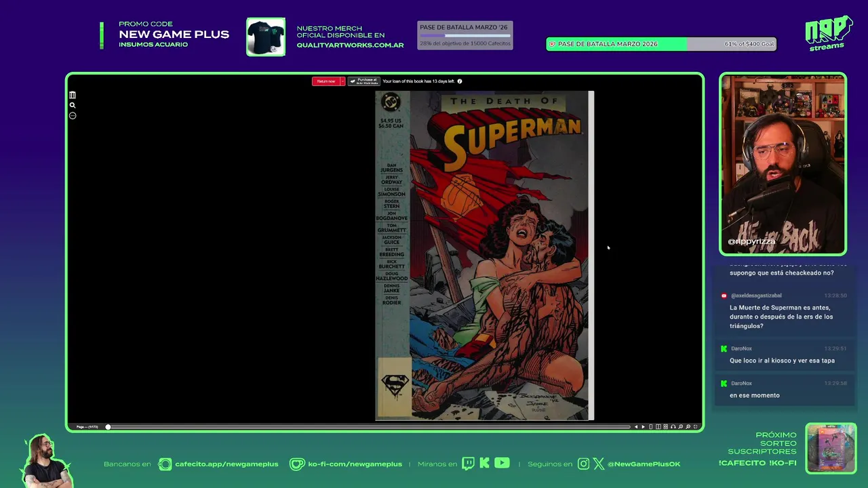Click the '61% of $400 Goal' label
Image resolution: width=868 pixels, height=488 pixels.
pos(749,44)
